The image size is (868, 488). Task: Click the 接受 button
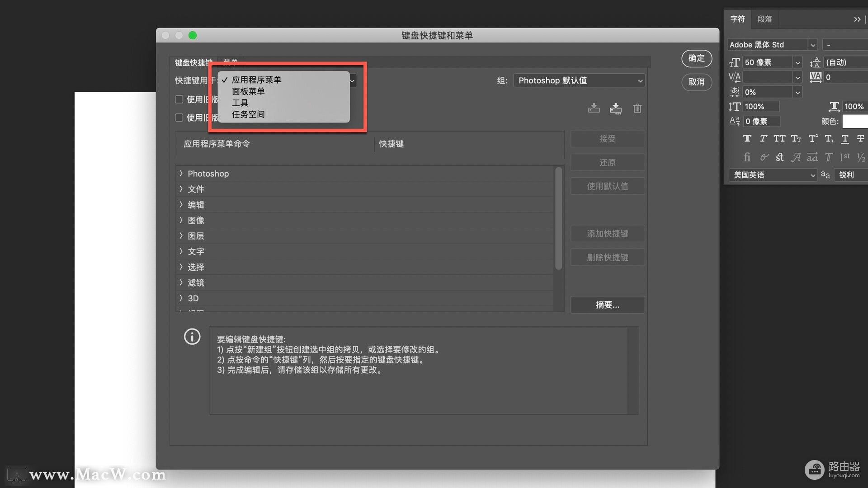point(608,139)
